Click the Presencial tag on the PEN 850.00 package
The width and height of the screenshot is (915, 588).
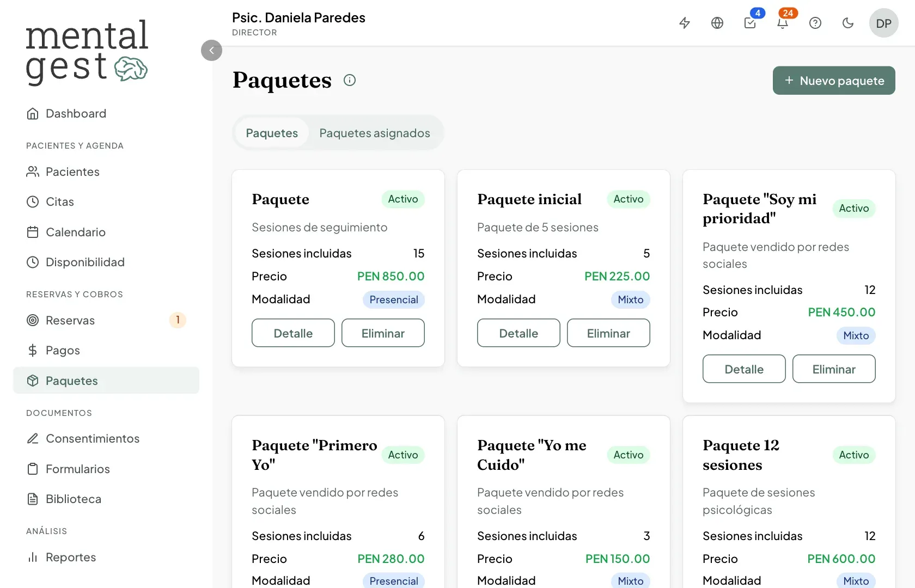tap(394, 299)
